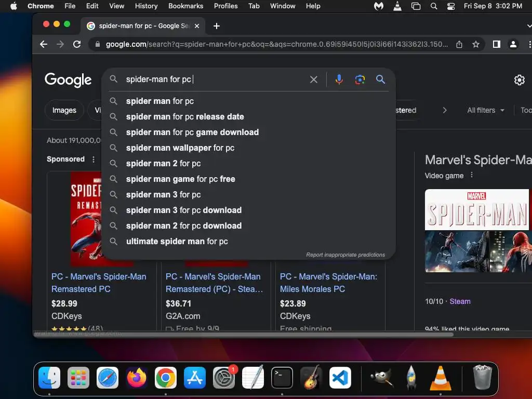Open System Settings from the dock

coord(224,378)
